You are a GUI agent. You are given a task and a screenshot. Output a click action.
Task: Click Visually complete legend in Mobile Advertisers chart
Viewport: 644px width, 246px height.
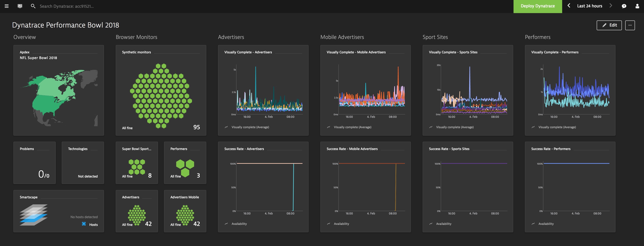(x=353, y=127)
